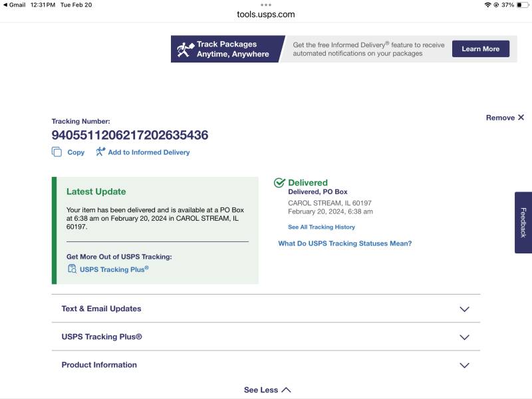Image resolution: width=532 pixels, height=399 pixels.
Task: Click the green Delivered checkmark icon
Action: [279, 182]
